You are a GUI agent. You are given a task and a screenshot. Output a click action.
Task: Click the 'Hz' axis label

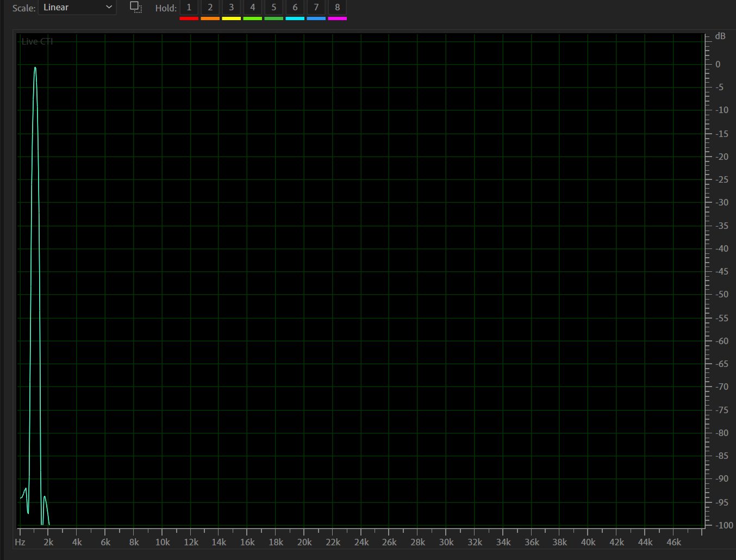click(x=20, y=542)
